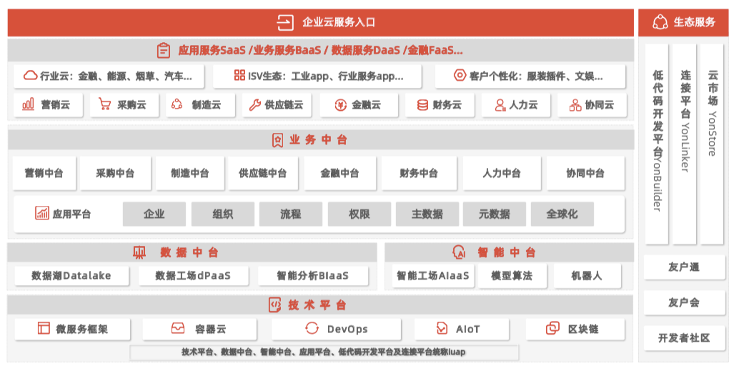Select the 模型算法 box
739x371 pixels.
pos(512,276)
